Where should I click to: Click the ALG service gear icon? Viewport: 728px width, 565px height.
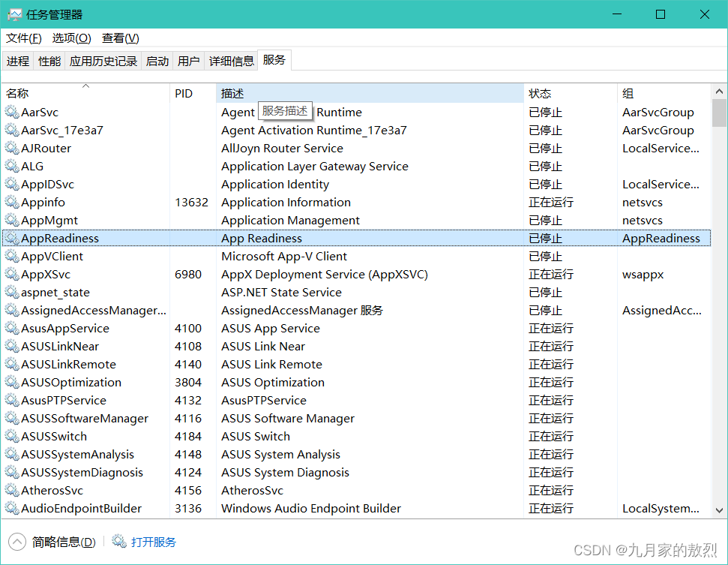(12, 166)
